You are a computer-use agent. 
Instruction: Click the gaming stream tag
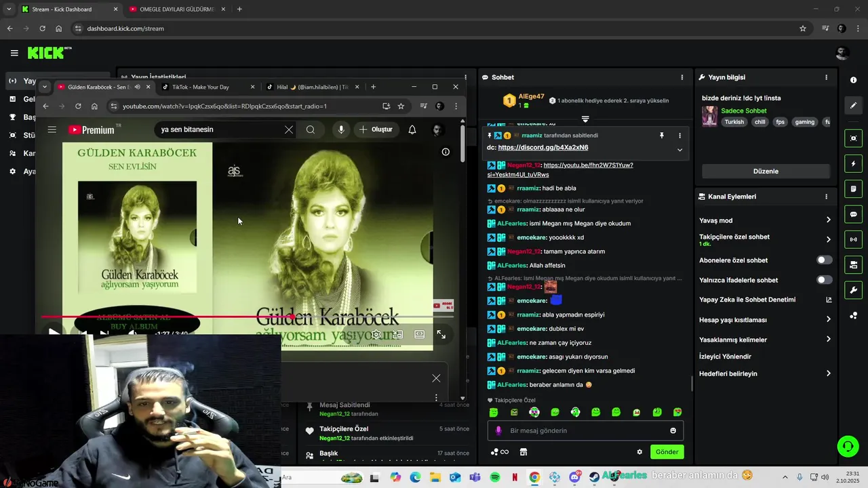click(x=804, y=122)
